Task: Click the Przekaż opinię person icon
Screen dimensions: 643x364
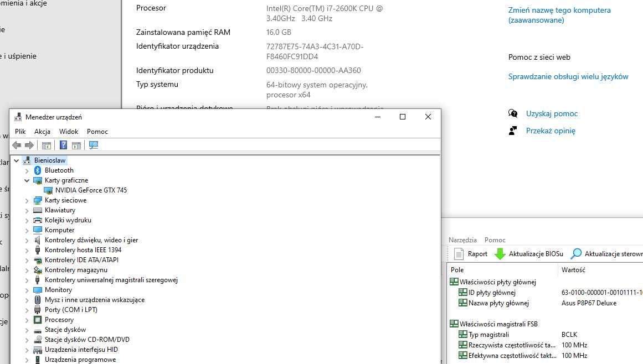Action: pyautogui.click(x=513, y=131)
